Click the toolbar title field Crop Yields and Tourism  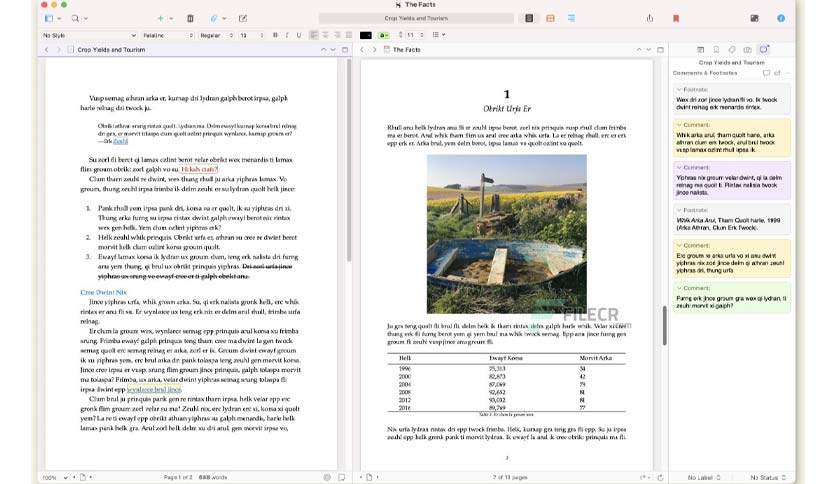click(x=416, y=18)
